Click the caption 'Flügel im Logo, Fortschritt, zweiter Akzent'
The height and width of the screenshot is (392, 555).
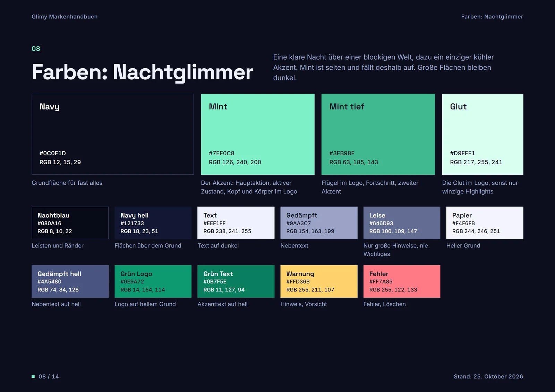(x=370, y=187)
